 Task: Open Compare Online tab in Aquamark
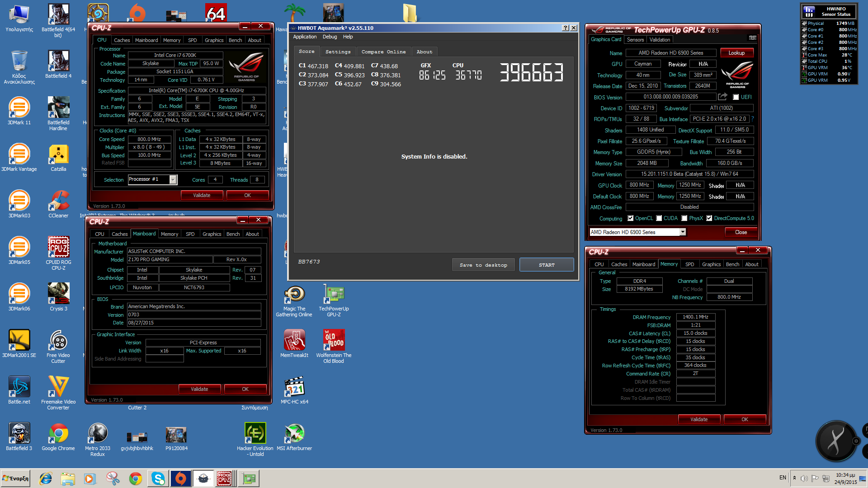pos(383,52)
